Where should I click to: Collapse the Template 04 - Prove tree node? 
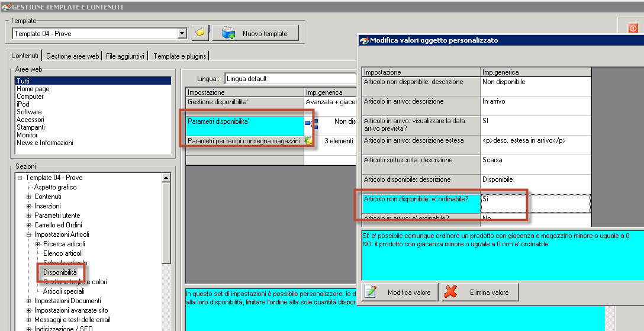pos(20,178)
